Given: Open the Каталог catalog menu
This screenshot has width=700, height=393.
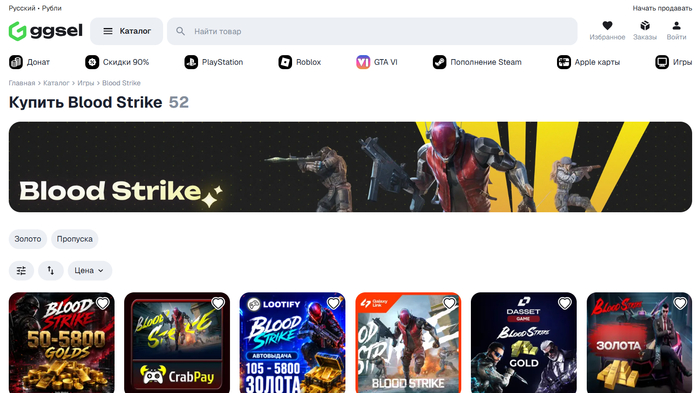Looking at the screenshot, I should pos(127,31).
